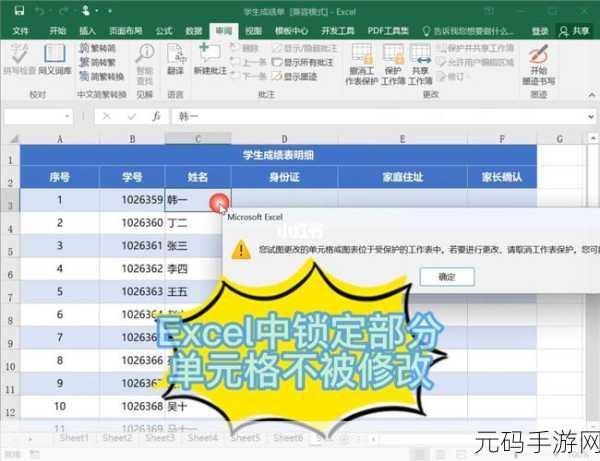The height and width of the screenshot is (461, 600).
Task: Click the vertical scrollbar up arrow
Action: [x=593, y=137]
